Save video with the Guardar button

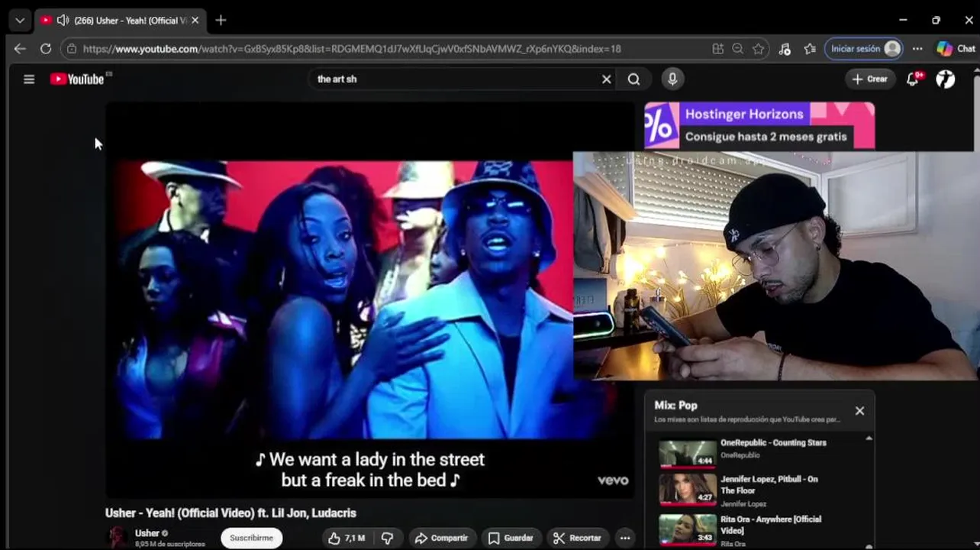pyautogui.click(x=511, y=538)
